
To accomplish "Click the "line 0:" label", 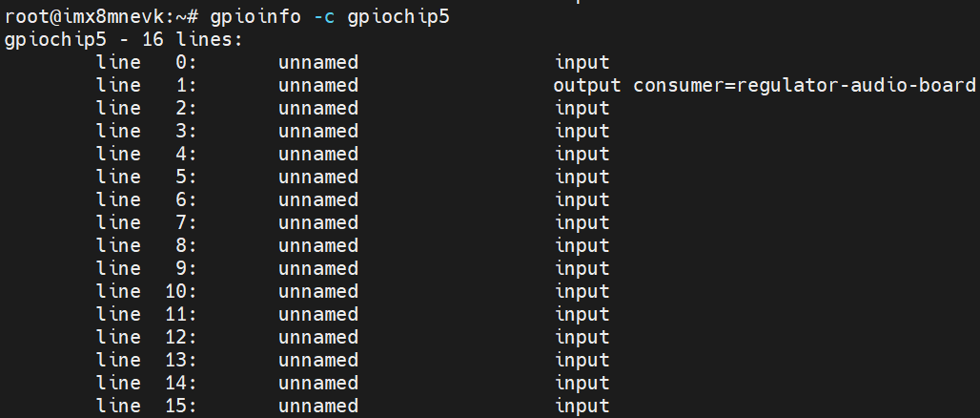I will click(146, 63).
